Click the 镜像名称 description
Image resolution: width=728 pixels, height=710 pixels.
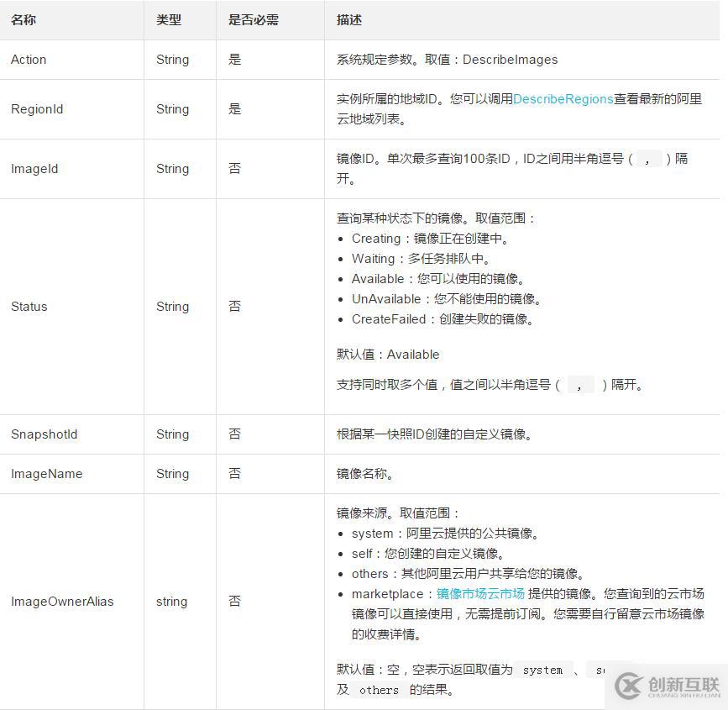365,474
